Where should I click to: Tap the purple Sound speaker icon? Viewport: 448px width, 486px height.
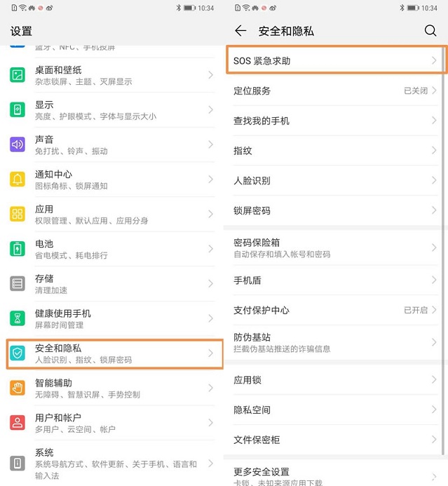click(x=18, y=144)
